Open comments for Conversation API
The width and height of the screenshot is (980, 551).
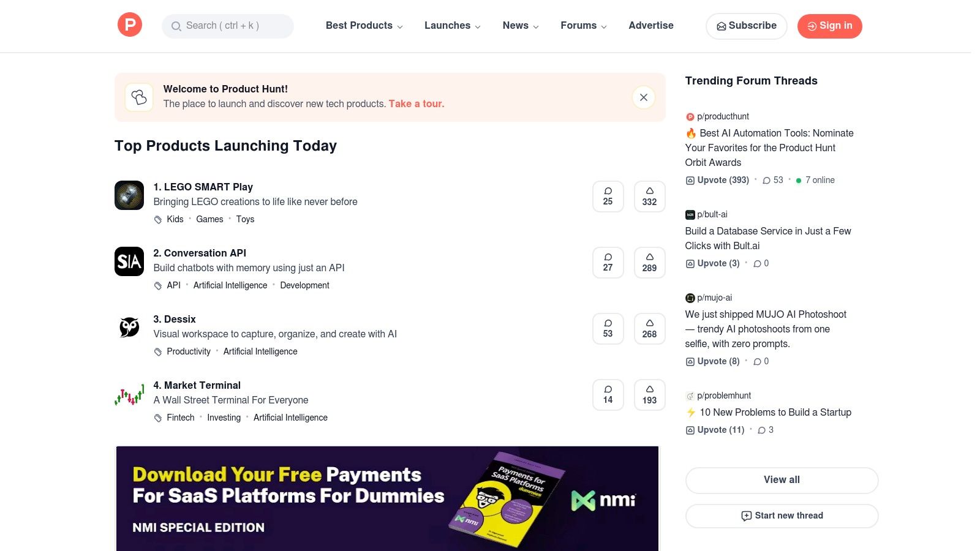pos(608,262)
